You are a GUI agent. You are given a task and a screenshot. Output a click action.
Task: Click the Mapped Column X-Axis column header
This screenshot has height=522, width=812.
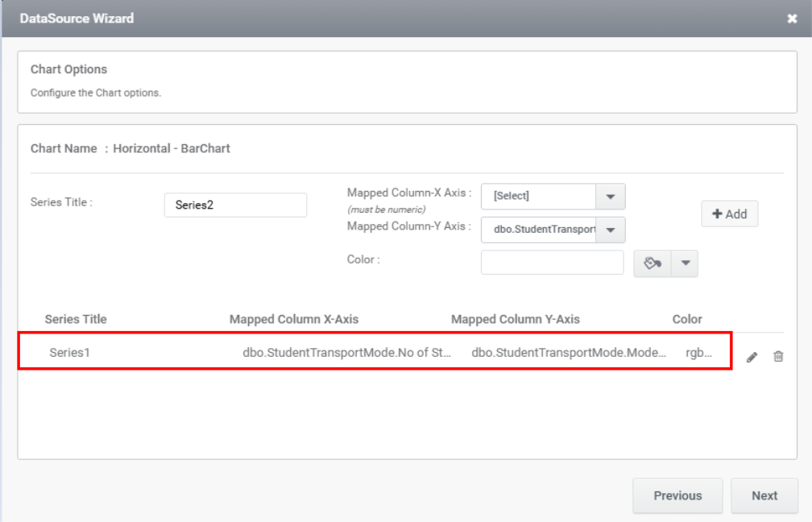294,319
